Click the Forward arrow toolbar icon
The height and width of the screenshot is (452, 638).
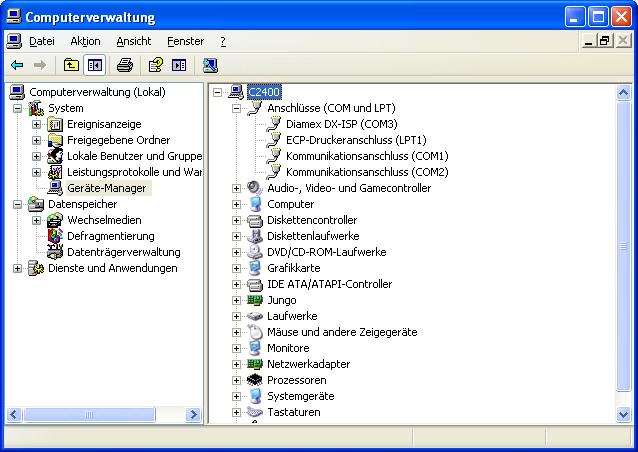40,65
